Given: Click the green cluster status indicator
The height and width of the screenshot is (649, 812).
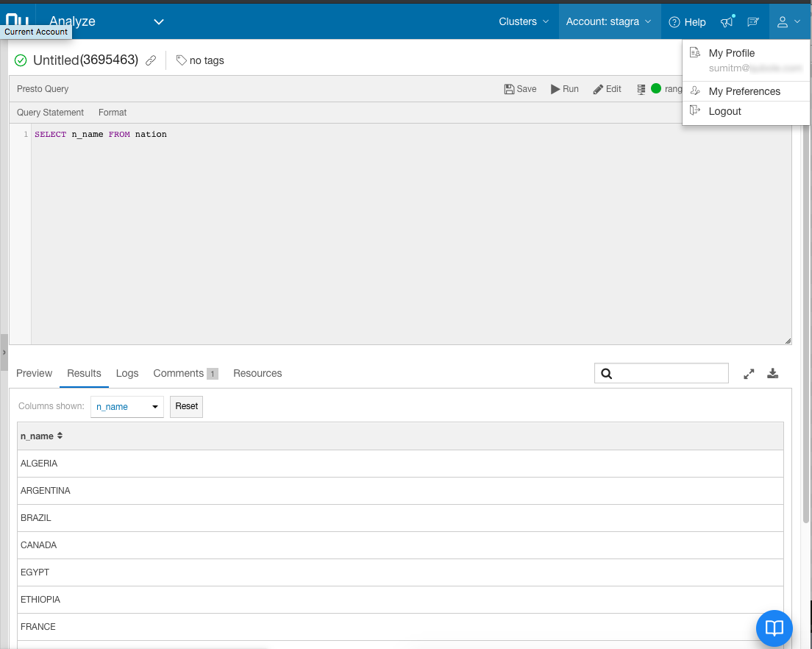Looking at the screenshot, I should (655, 88).
